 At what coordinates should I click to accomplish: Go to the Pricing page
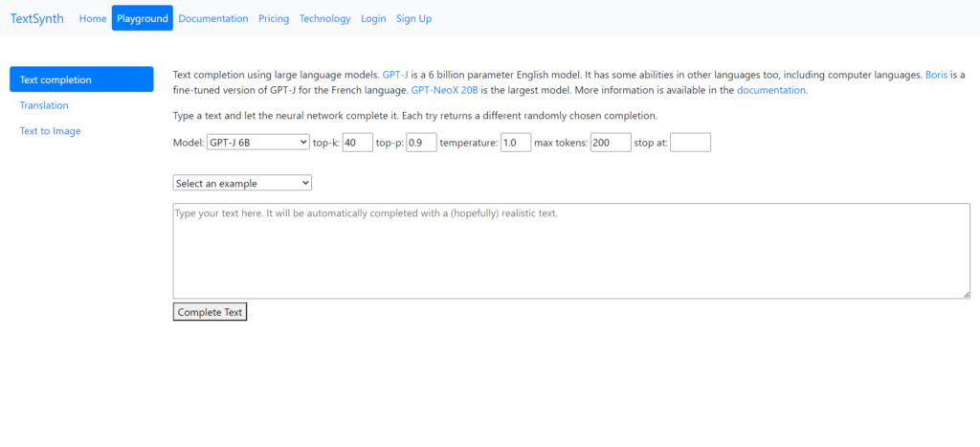click(274, 18)
